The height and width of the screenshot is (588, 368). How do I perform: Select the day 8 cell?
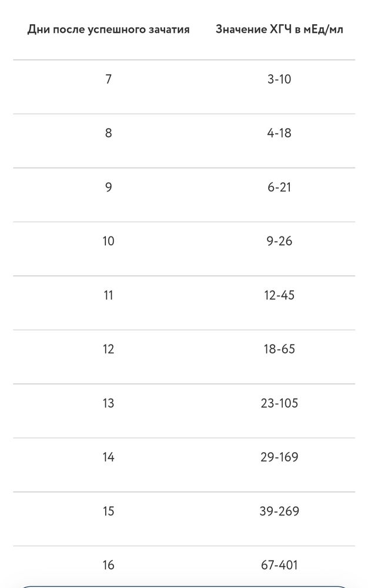(108, 133)
